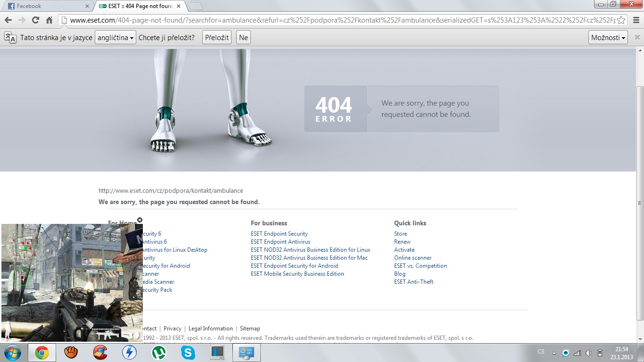Open the Online scanner link

pos(413,258)
